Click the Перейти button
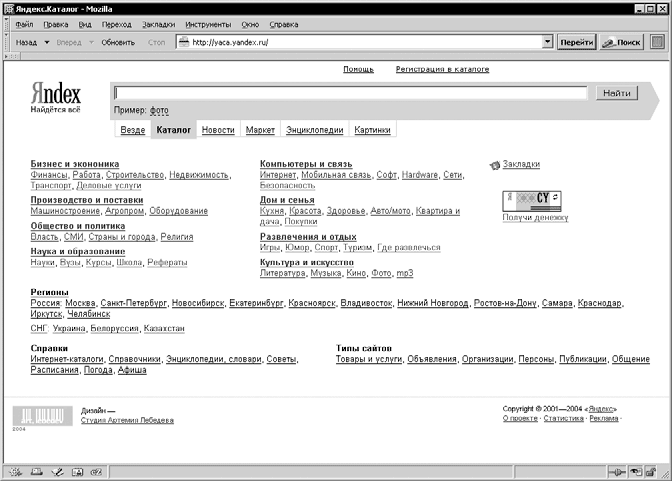This screenshot has width=672, height=481. point(576,42)
